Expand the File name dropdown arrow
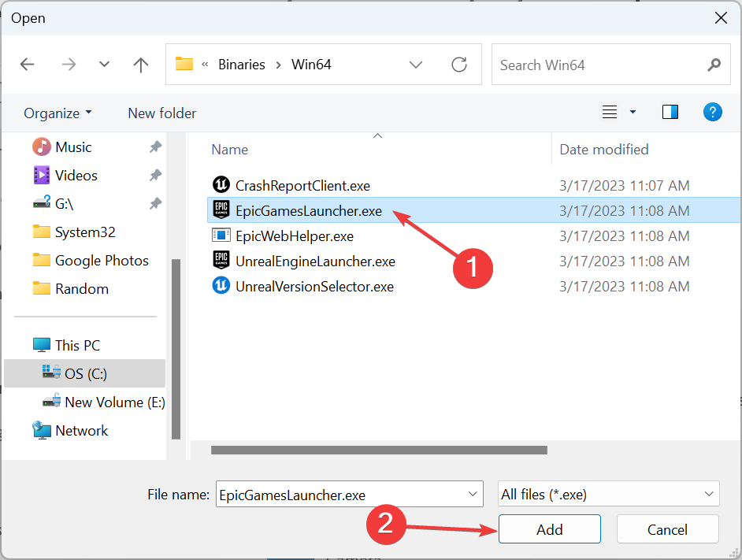The width and height of the screenshot is (742, 560). click(x=473, y=494)
